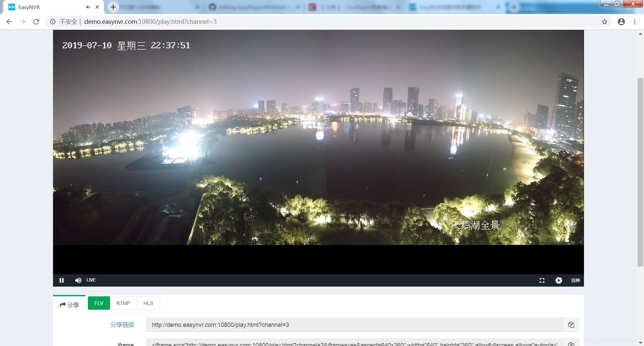The height and width of the screenshot is (346, 644).
Task: Show site security info icon
Action: (53, 22)
